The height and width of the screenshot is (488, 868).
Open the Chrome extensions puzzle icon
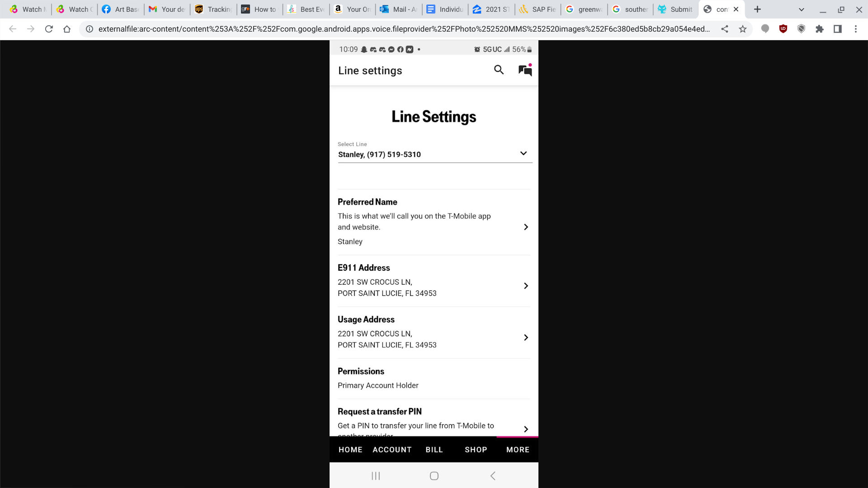click(x=819, y=29)
